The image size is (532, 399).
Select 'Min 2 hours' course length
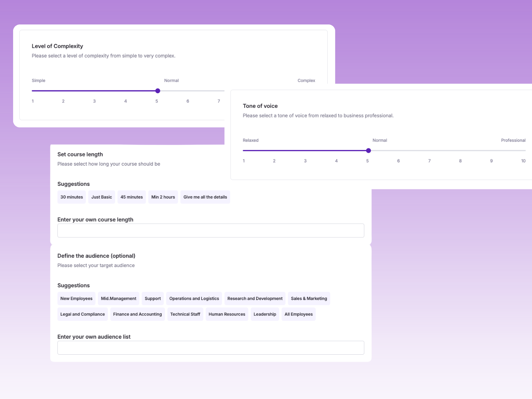[163, 197]
